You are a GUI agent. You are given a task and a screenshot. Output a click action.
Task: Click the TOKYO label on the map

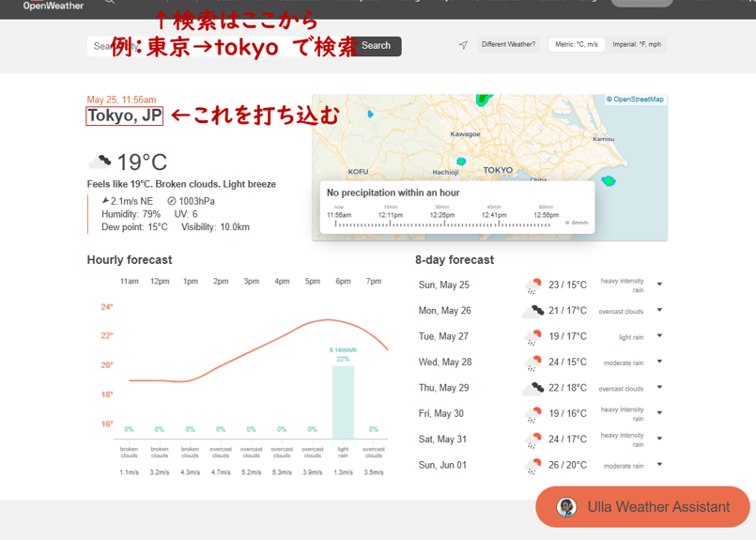[x=498, y=170]
